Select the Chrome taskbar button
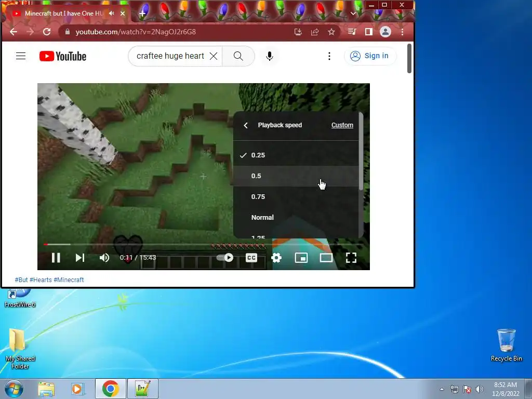This screenshot has width=532, height=399. (111, 389)
